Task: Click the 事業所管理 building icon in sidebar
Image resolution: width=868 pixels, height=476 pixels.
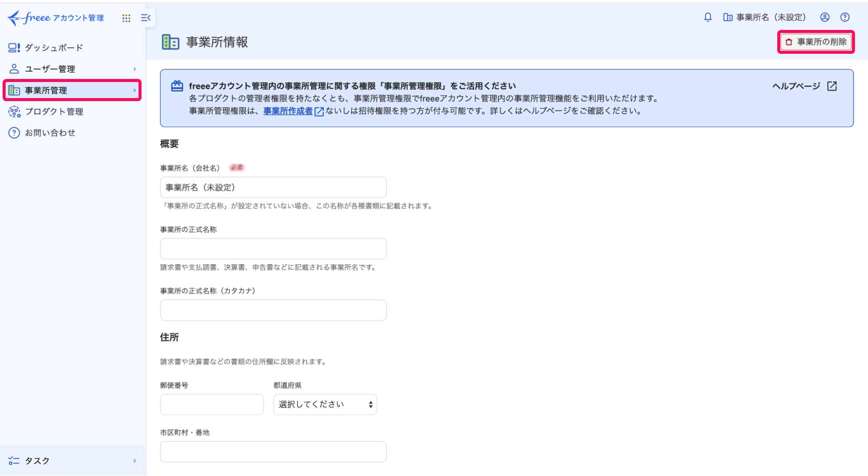Action: (x=14, y=90)
